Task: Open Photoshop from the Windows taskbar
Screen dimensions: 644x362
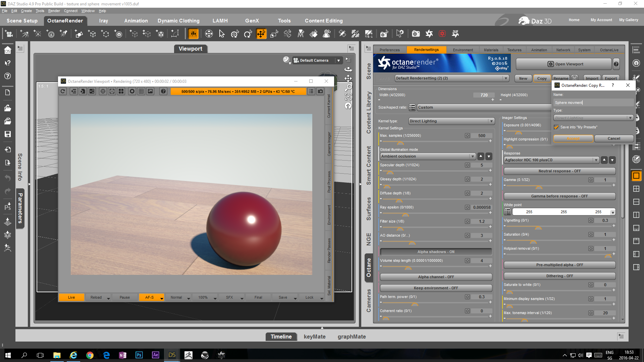Action: pyautogui.click(x=139, y=355)
